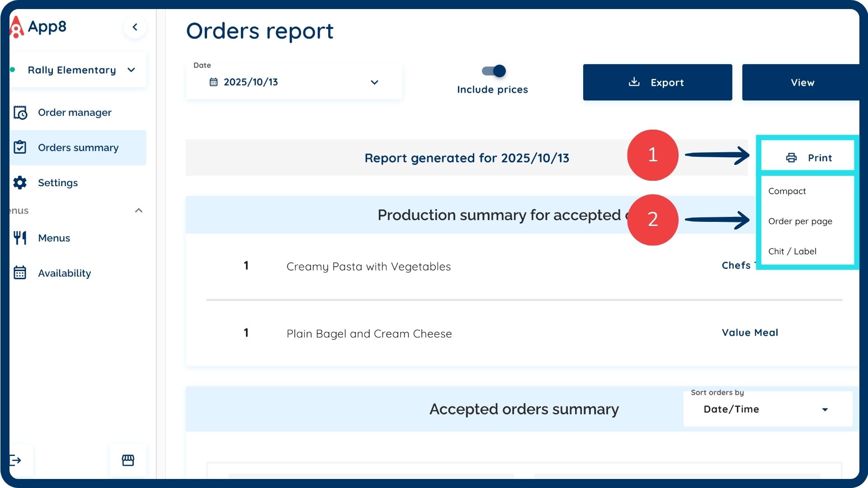The width and height of the screenshot is (868, 488).
Task: Open Settings via the gear icon
Action: [x=20, y=183]
